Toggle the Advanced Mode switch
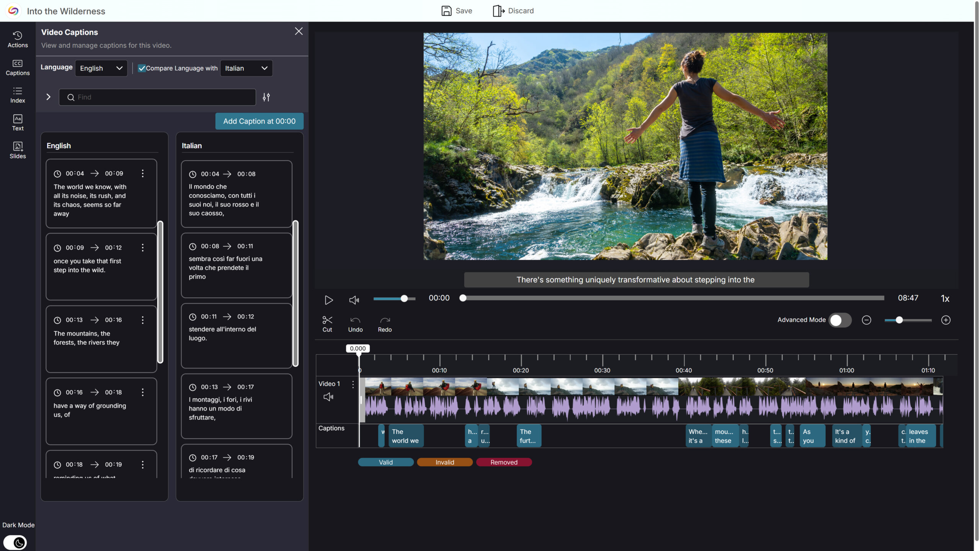Screen dimensions: 980x551 point(840,320)
